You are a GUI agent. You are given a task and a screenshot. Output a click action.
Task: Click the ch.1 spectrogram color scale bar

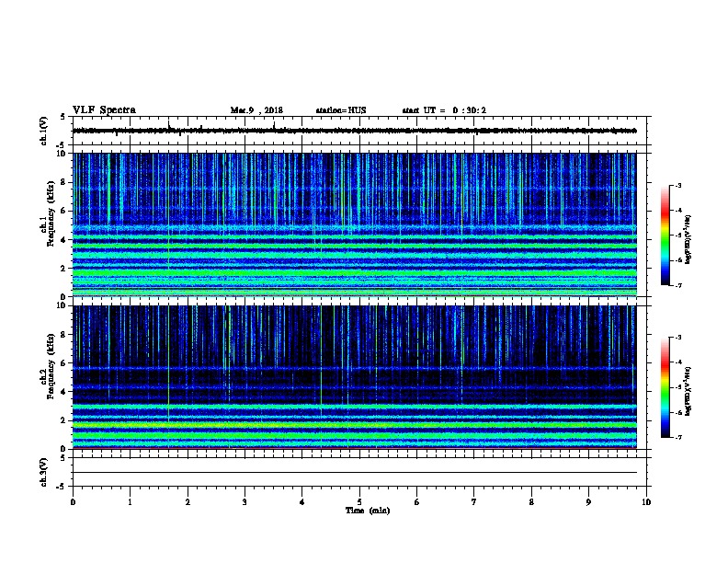click(665, 236)
